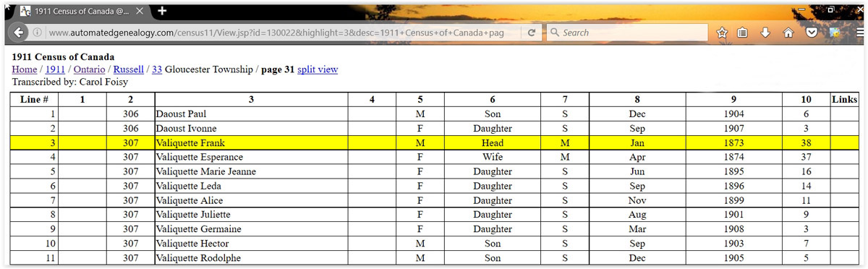Save page to Pocket icon
The image size is (868, 269).
click(x=812, y=33)
